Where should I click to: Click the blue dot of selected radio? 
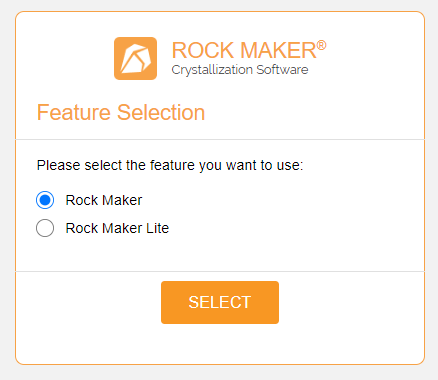(45, 200)
